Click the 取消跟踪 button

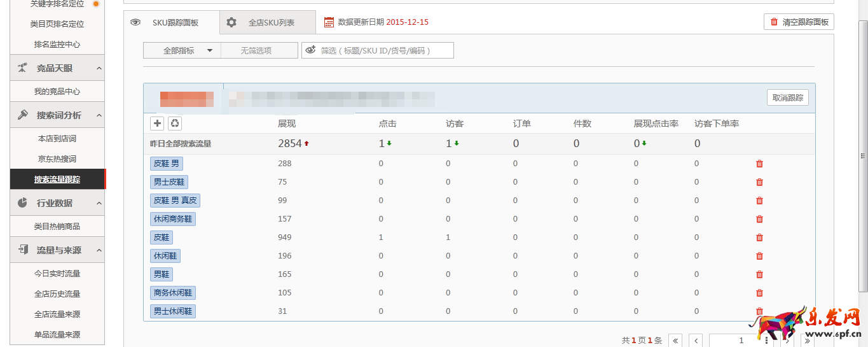pyautogui.click(x=787, y=97)
